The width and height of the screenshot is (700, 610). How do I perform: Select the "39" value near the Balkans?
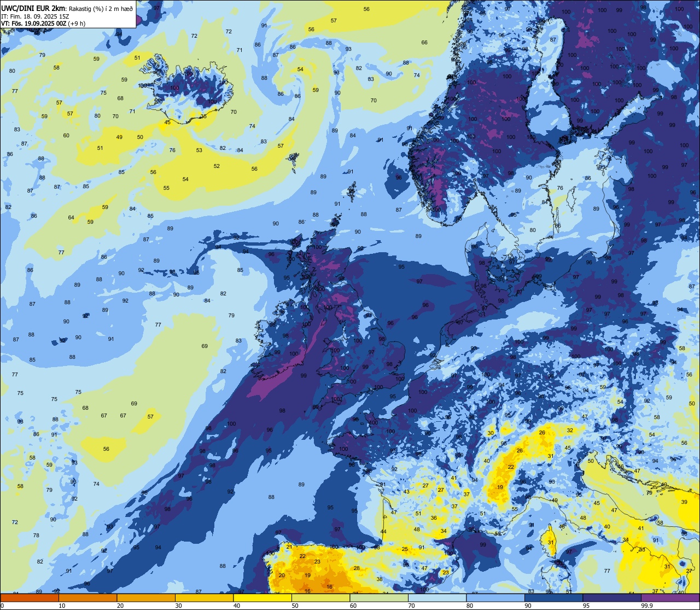tap(684, 502)
